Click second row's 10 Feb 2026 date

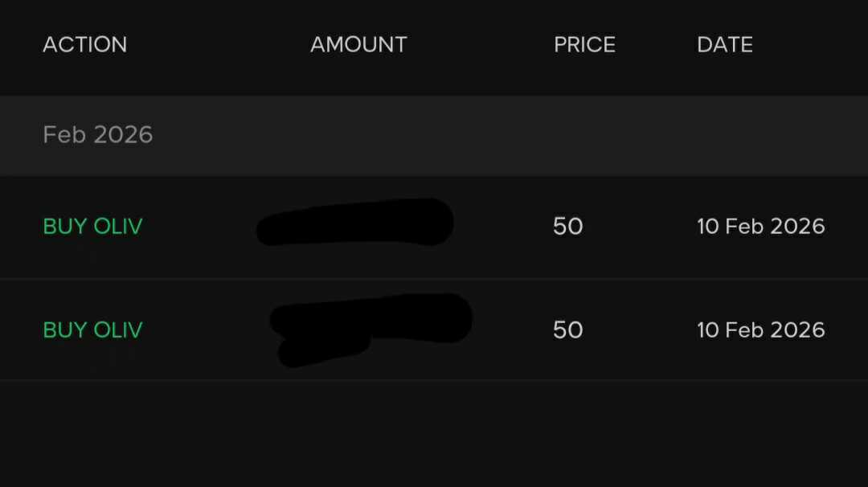tap(760, 329)
